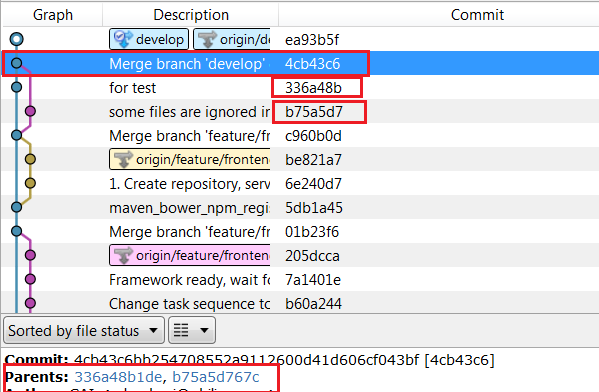Select 'Change task sequence' commit row
This screenshot has height=392, width=599.
point(300,304)
